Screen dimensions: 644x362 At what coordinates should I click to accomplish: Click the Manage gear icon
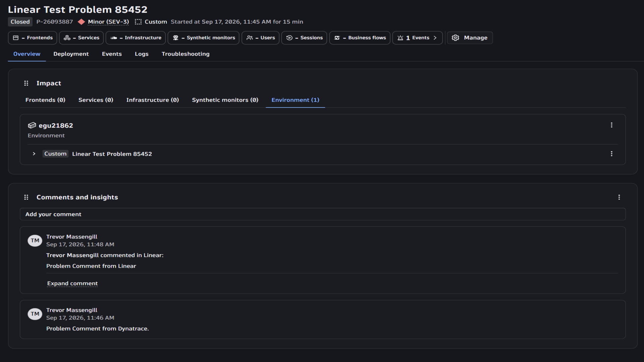(455, 38)
